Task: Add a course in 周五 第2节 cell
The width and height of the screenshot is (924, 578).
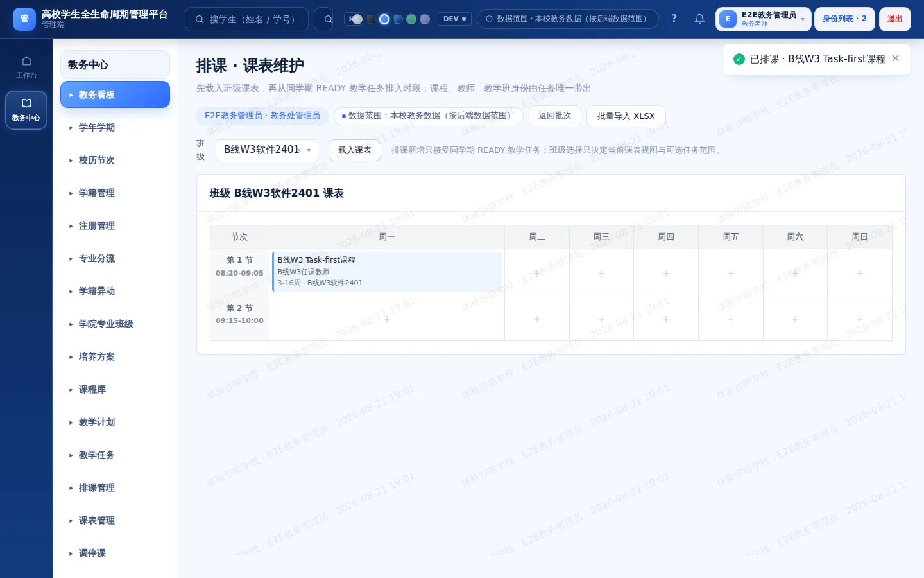Action: click(731, 319)
